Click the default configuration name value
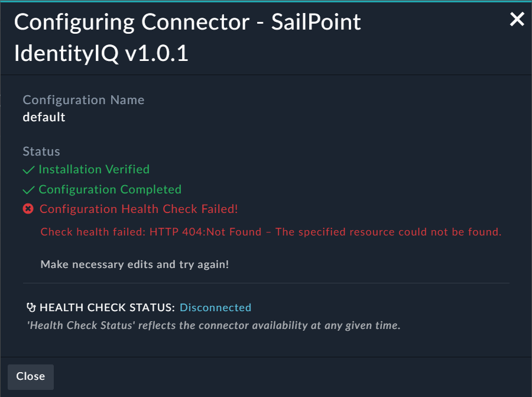The image size is (532, 397). (x=44, y=117)
